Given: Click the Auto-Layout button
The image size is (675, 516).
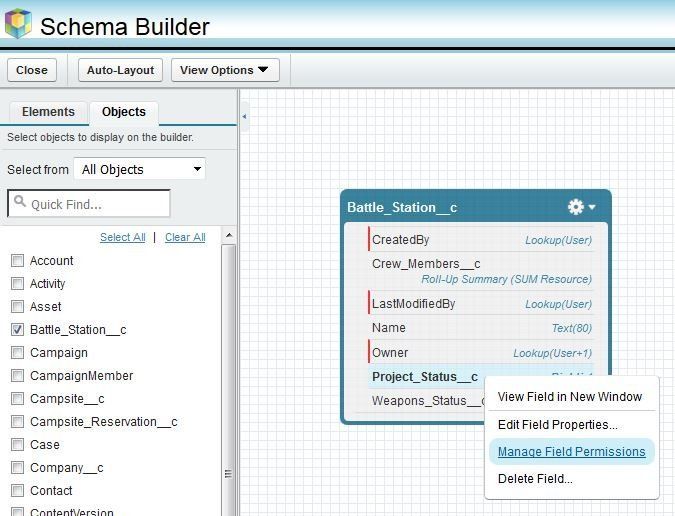Looking at the screenshot, I should click(x=120, y=70).
